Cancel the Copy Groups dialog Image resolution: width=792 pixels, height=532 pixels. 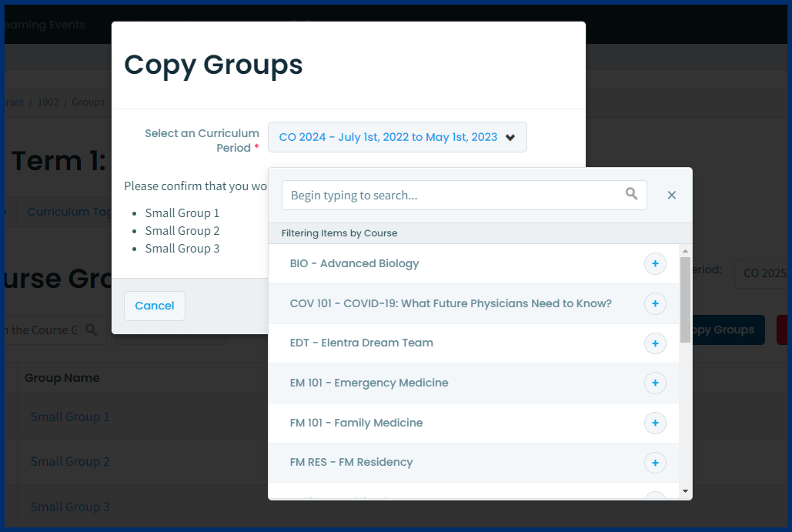click(x=155, y=306)
